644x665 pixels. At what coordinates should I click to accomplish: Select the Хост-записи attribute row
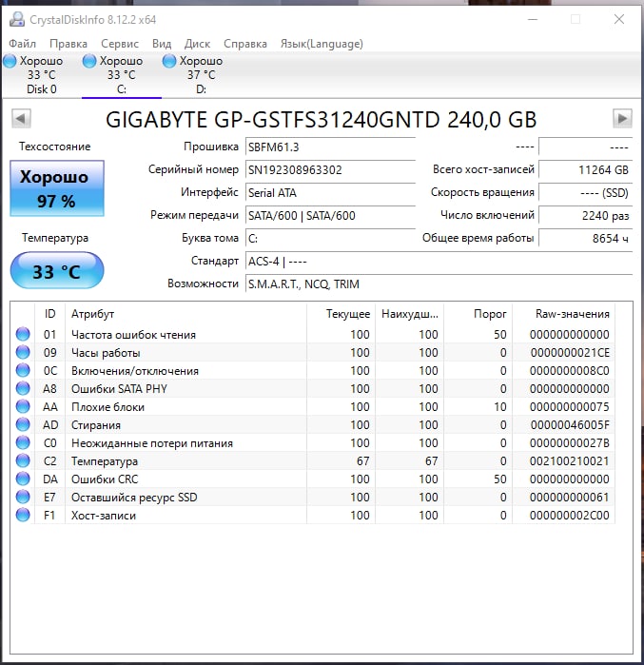click(313, 515)
